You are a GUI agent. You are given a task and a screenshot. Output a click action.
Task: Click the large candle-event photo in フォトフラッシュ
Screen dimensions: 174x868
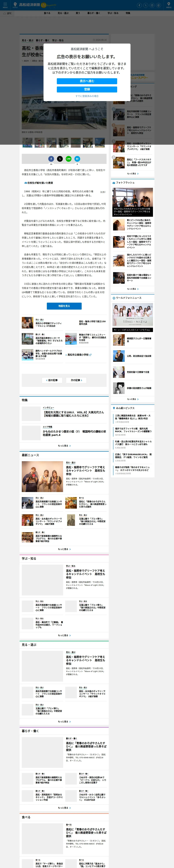coord(133,197)
